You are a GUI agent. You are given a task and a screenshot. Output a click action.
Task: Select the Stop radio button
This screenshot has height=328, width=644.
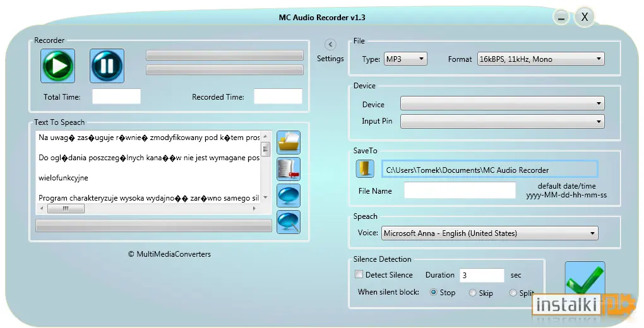[433, 292]
